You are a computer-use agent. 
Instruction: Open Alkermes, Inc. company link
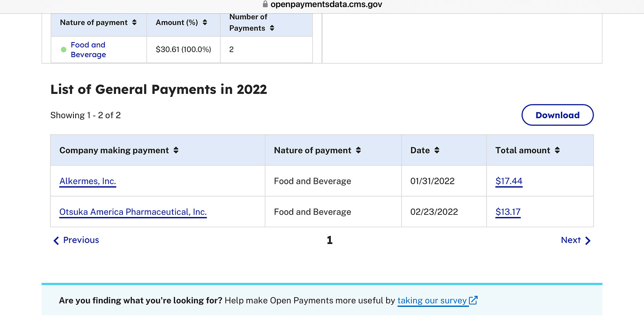[x=88, y=181]
